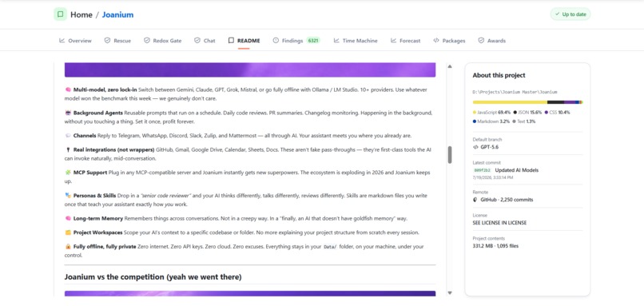Screen dimensions: 644x306
Task: Click the README scrollbar down arrow
Action: (450, 293)
